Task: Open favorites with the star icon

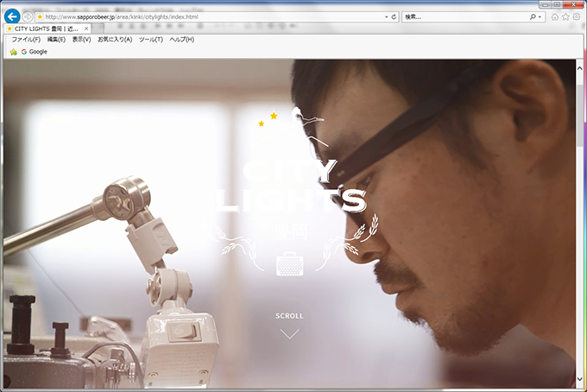Action: [x=565, y=17]
